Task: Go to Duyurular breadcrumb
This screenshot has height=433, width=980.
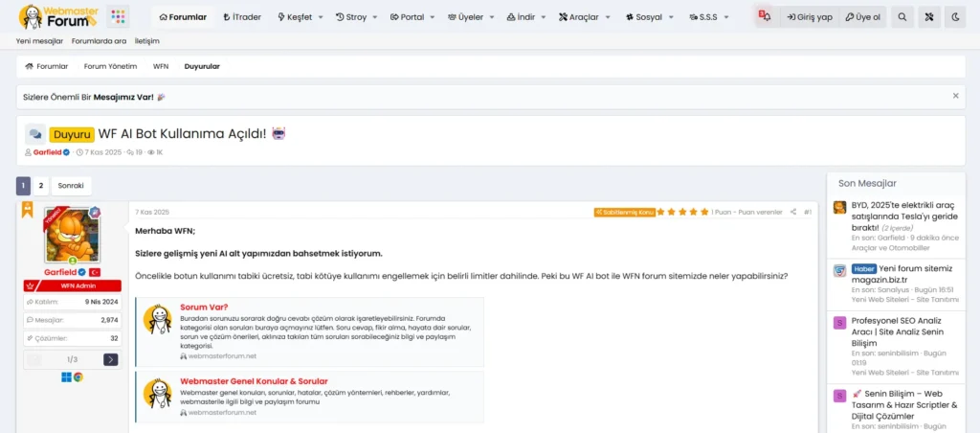Action: [x=202, y=66]
